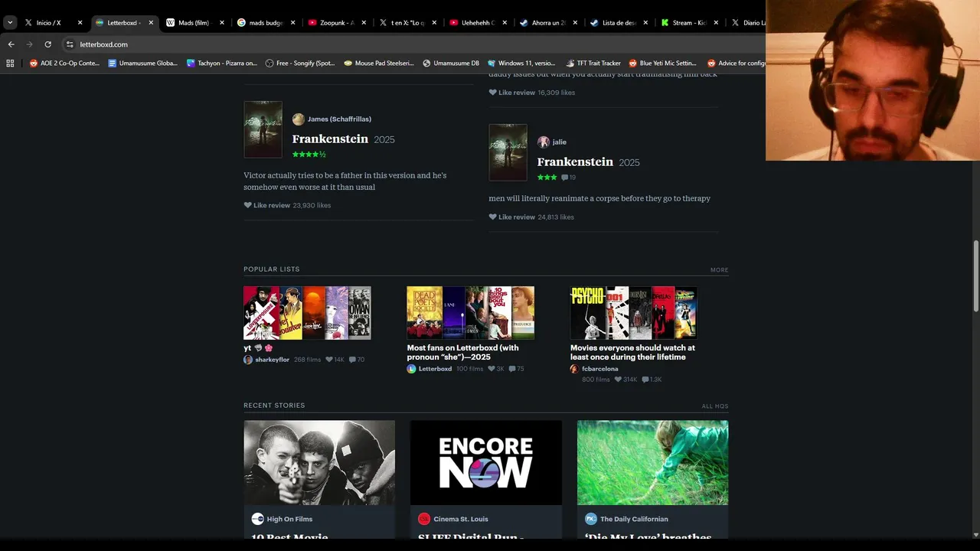Open Movies everyone should watch list title
The width and height of the screenshot is (980, 551).
point(632,352)
